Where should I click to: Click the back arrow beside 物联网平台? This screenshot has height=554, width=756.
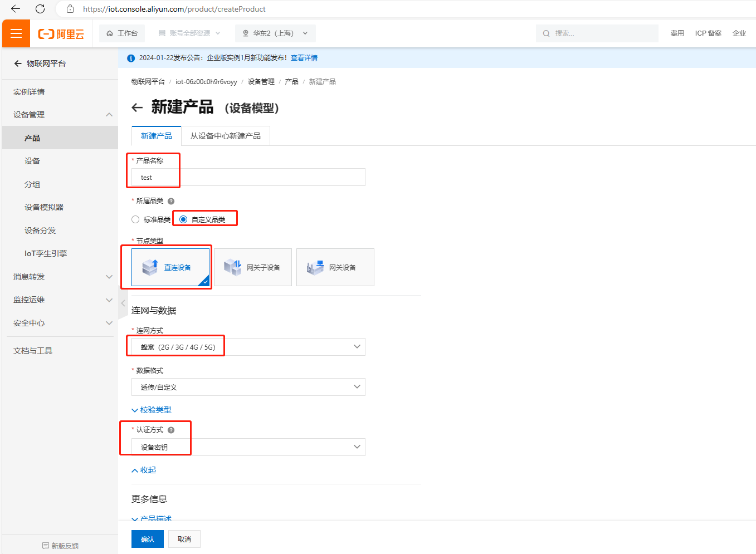click(x=18, y=63)
